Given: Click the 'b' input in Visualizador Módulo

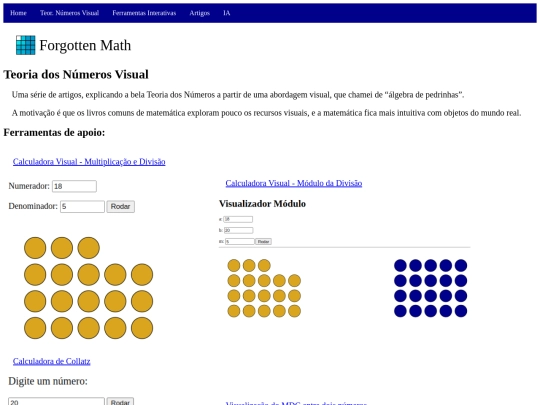Looking at the screenshot, I should tap(238, 230).
